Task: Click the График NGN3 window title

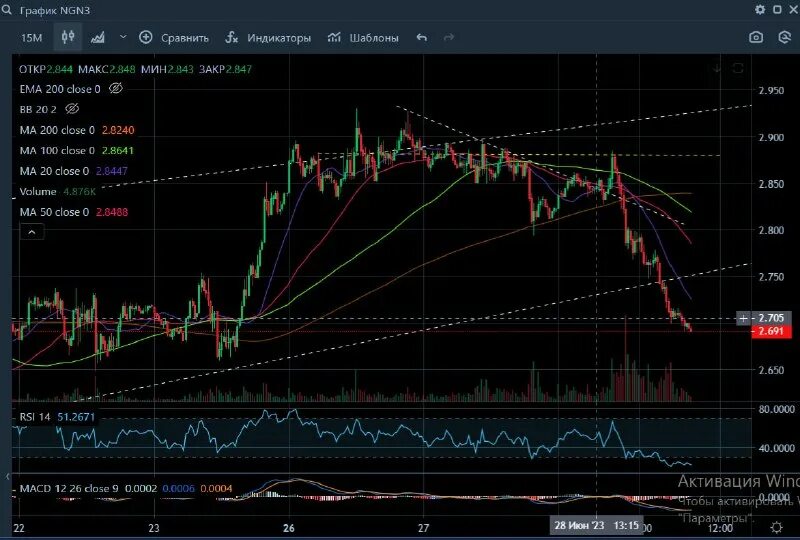Action: (55, 10)
